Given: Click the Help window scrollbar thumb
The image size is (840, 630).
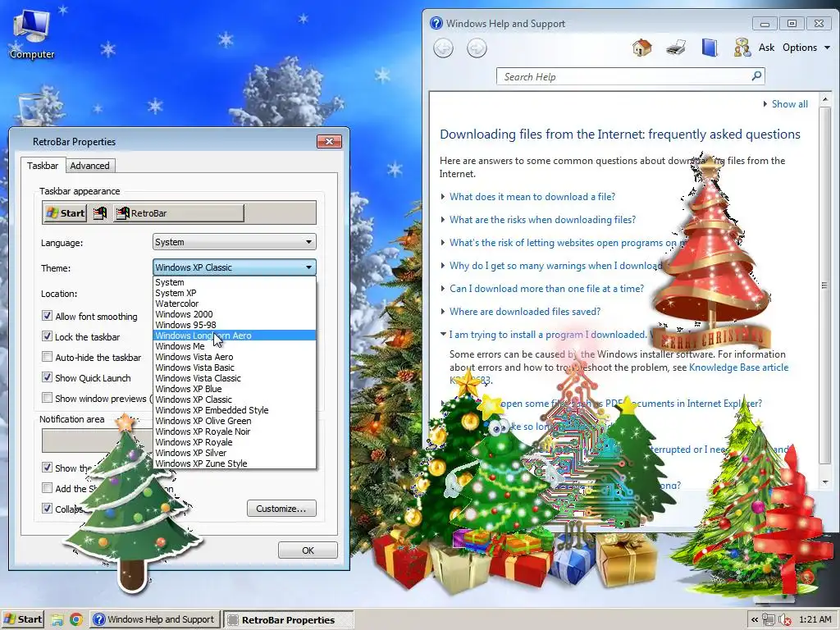Looking at the screenshot, I should pyautogui.click(x=825, y=285).
